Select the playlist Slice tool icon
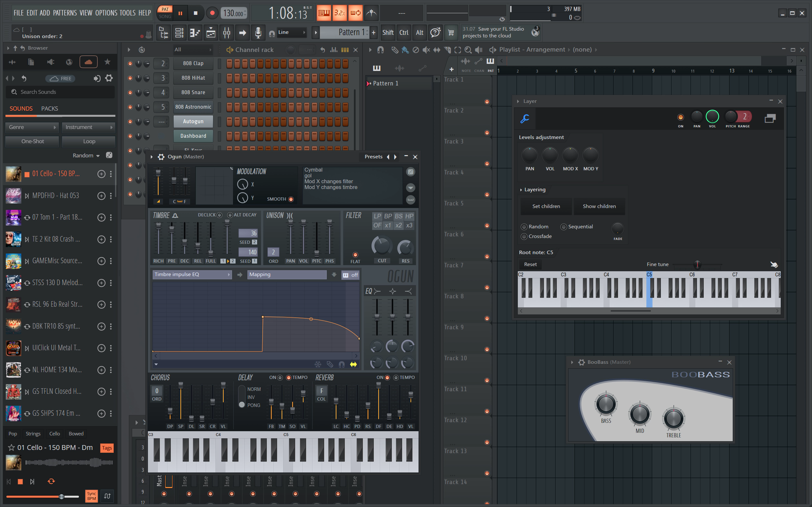This screenshot has width=812, height=507. click(x=447, y=50)
